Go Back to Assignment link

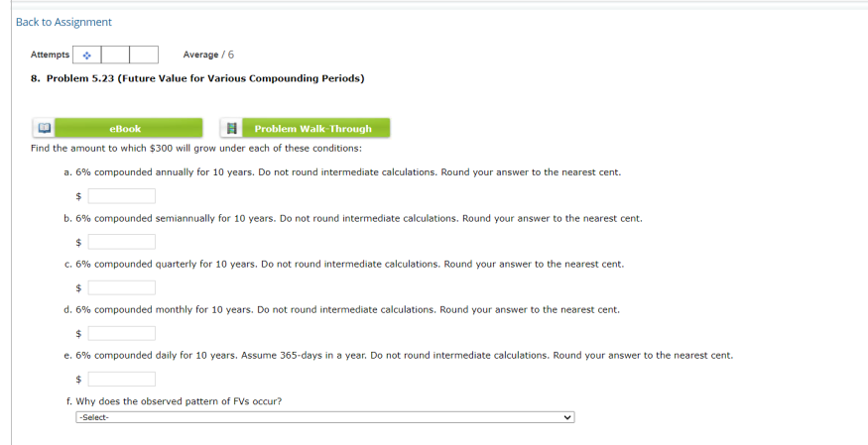(63, 22)
